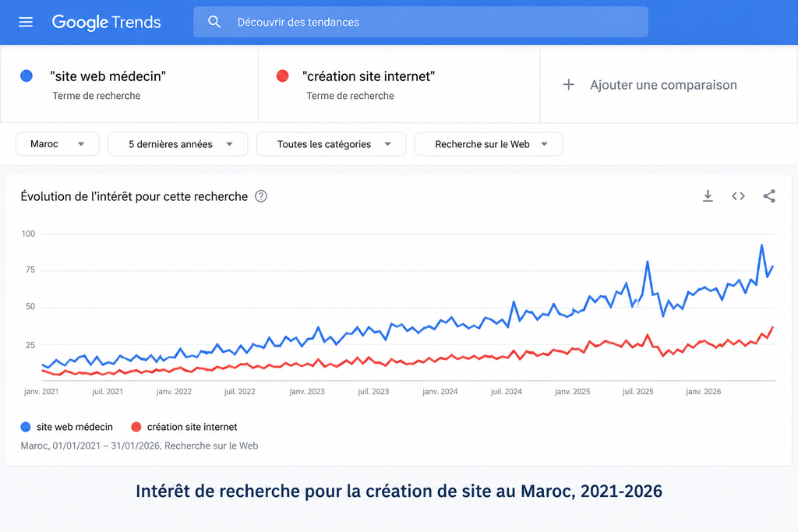This screenshot has width=798, height=532.
Task: Click the juil. 2022 axis label
Action: pyautogui.click(x=240, y=392)
